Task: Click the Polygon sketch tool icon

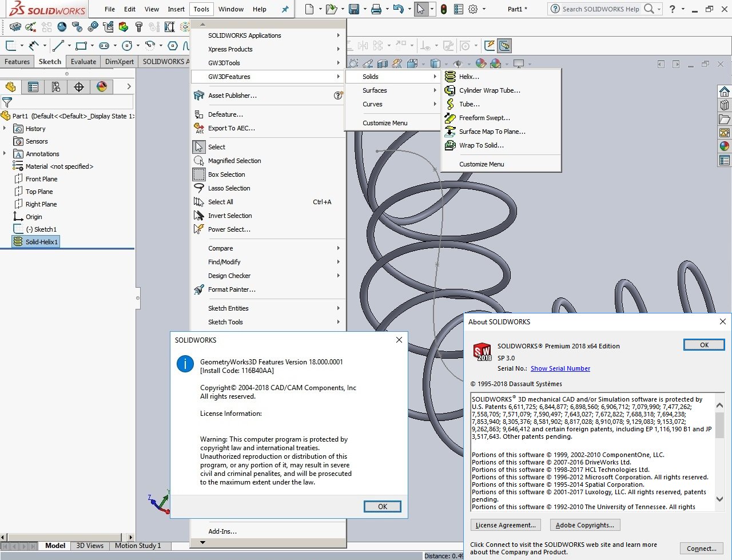Action: click(173, 46)
